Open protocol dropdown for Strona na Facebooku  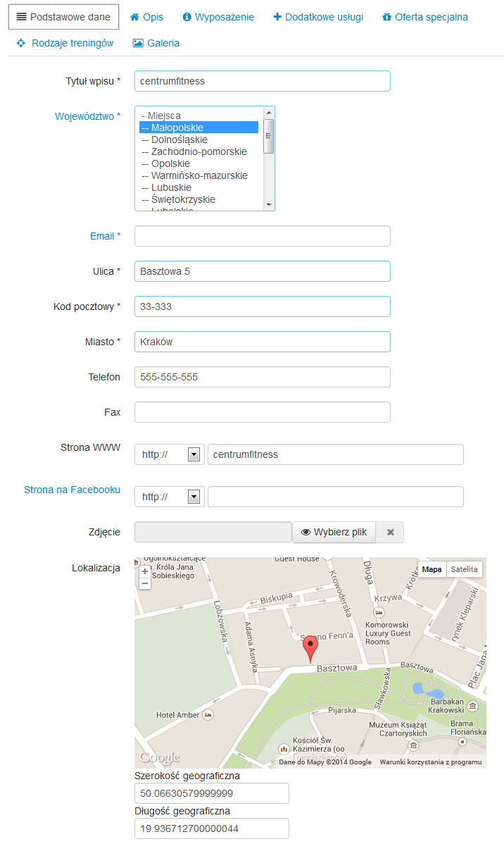click(170, 497)
